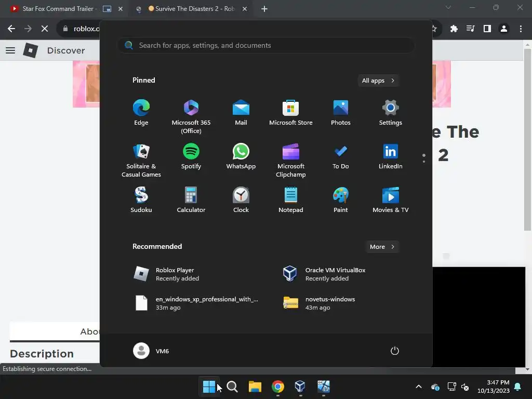Screen dimensions: 532x399
Task: Show More recommended items
Action: (382, 247)
